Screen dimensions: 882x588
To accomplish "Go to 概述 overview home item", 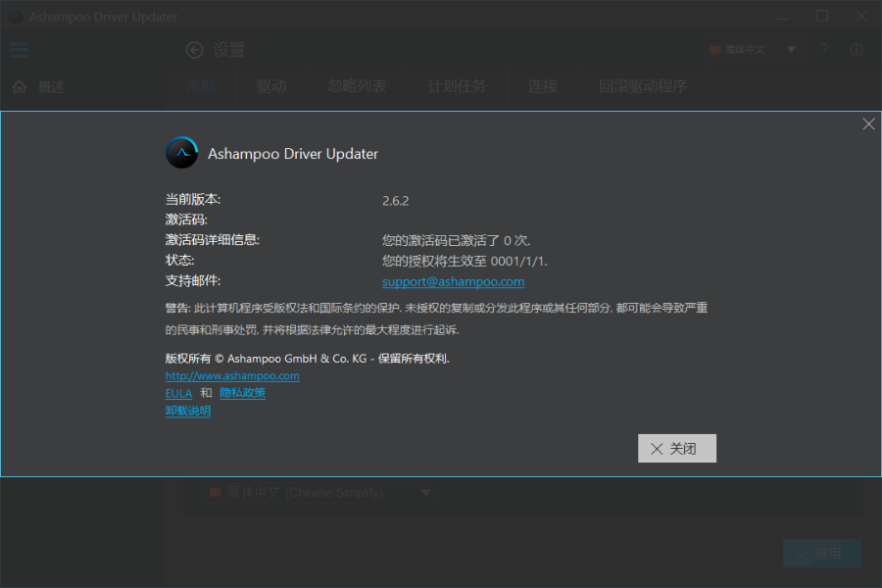I will click(38, 86).
